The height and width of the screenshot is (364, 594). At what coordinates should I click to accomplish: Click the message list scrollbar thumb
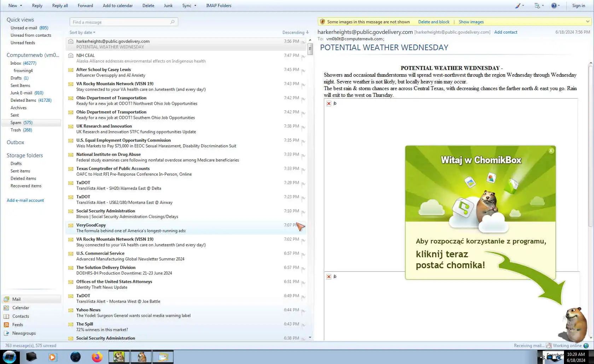[310, 48]
